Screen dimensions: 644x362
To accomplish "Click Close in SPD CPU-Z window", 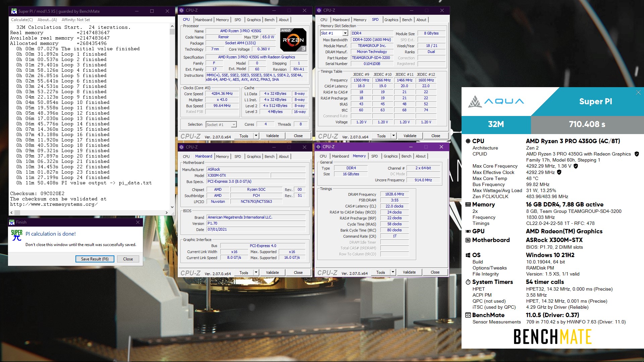I will coord(436,136).
